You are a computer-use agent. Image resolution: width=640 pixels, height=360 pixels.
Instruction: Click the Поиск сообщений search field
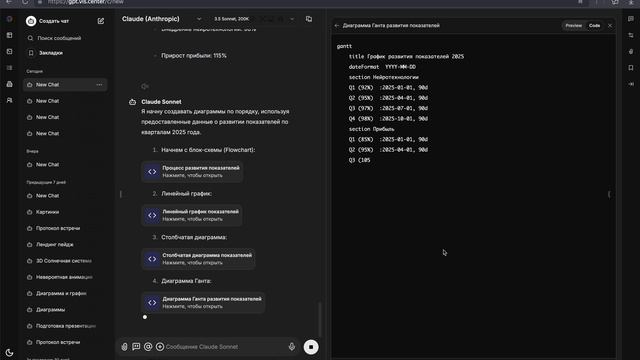65,38
